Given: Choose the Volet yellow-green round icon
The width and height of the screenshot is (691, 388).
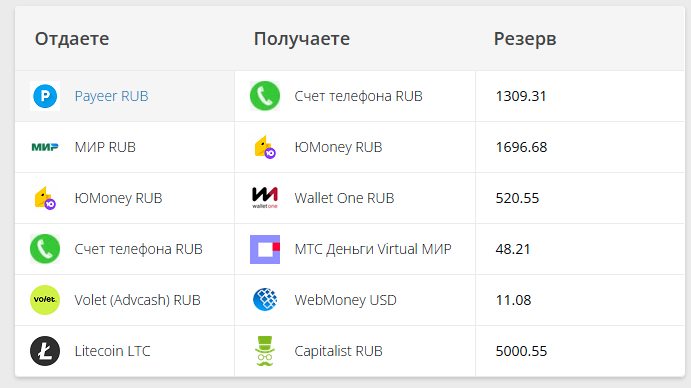Looking at the screenshot, I should pyautogui.click(x=45, y=300).
